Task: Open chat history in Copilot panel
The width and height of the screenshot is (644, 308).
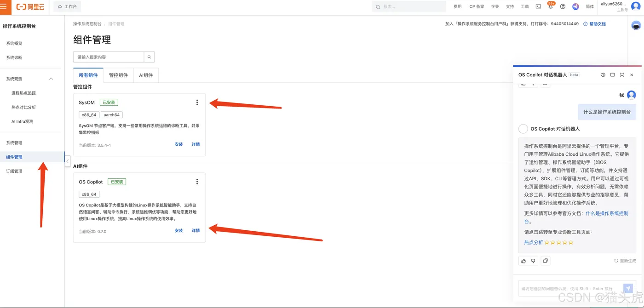Action: click(603, 75)
